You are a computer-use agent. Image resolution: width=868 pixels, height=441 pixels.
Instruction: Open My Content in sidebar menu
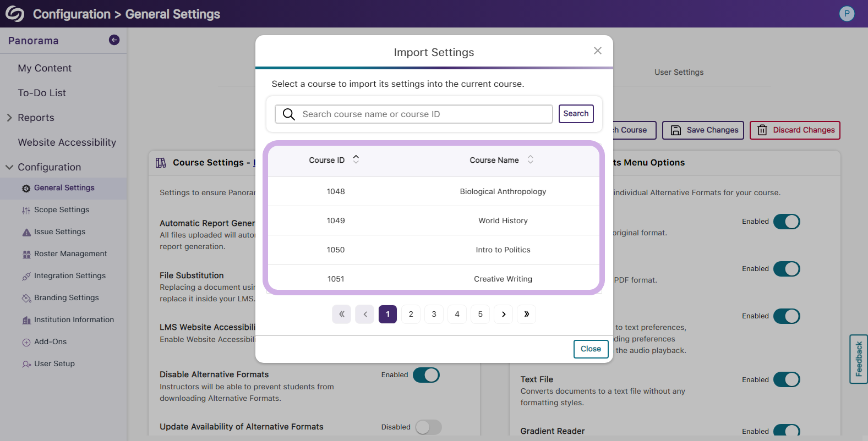click(45, 68)
